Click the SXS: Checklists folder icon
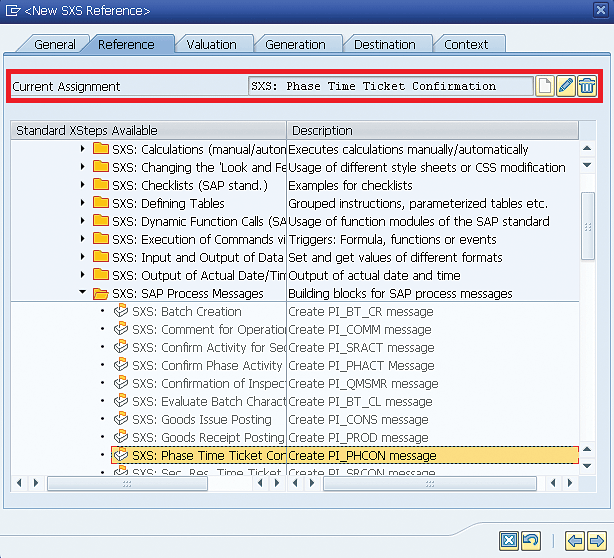Image resolution: width=614 pixels, height=558 pixels. [x=100, y=186]
